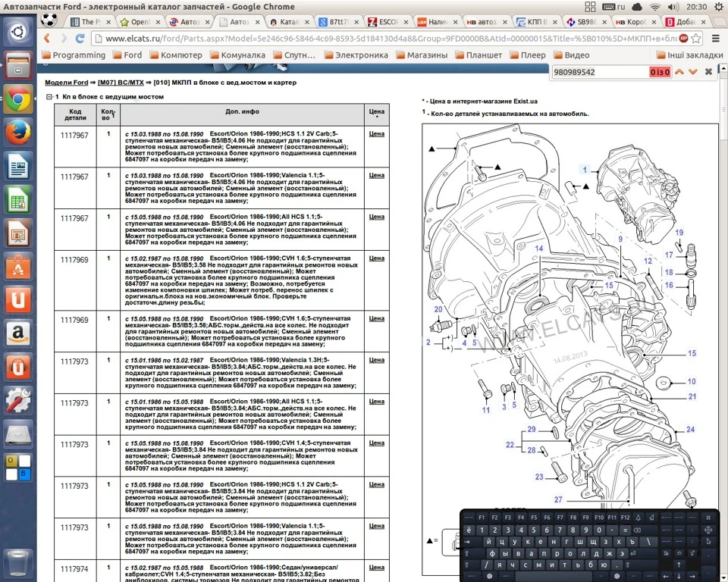Follow the 'Модели Ford' breadcrumb link
The height and width of the screenshot is (582, 728).
coord(67,83)
